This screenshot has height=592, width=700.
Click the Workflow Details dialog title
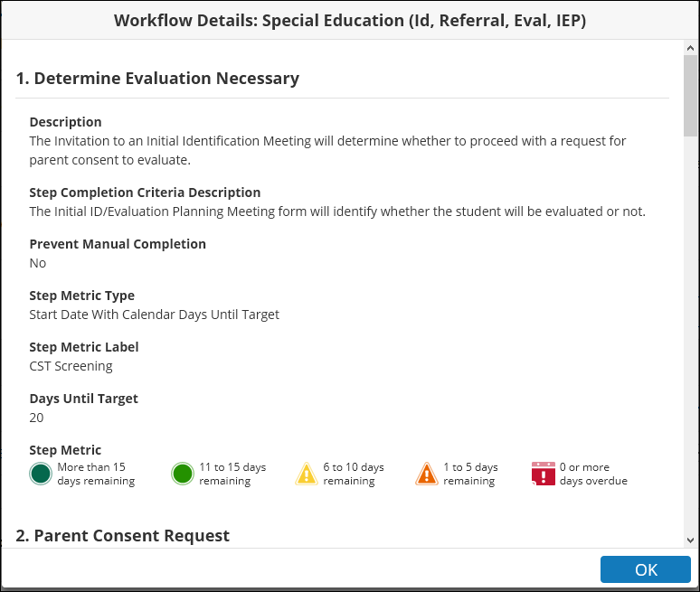350,21
